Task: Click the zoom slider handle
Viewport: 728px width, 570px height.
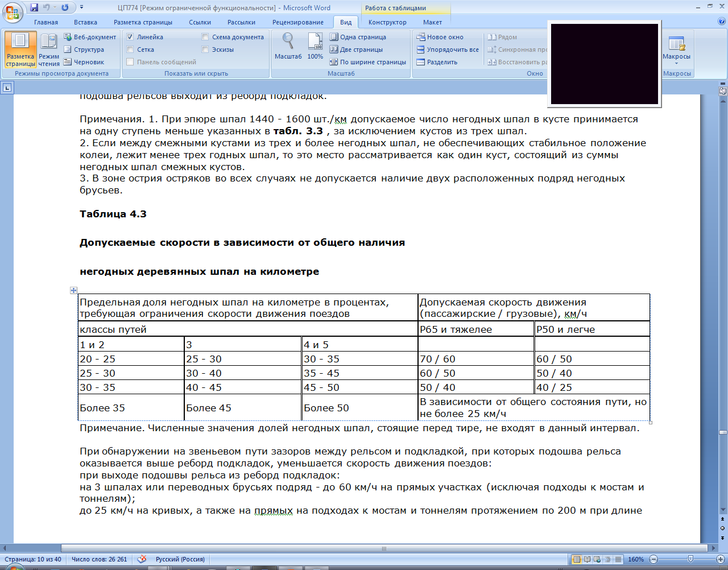Action: tap(690, 560)
